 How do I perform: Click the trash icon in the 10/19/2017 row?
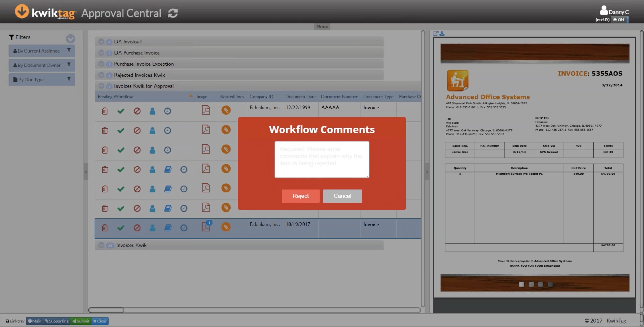(105, 228)
